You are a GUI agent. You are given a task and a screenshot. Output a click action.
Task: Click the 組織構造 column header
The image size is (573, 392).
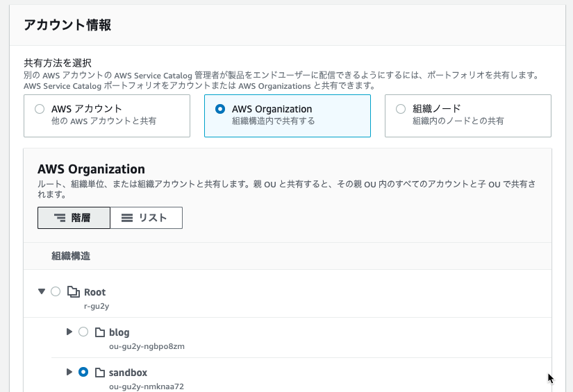(x=71, y=256)
